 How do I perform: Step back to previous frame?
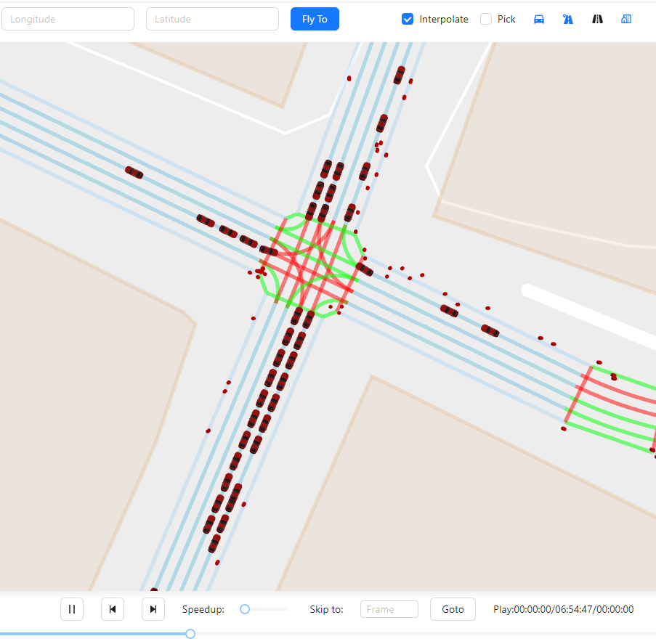pos(113,609)
